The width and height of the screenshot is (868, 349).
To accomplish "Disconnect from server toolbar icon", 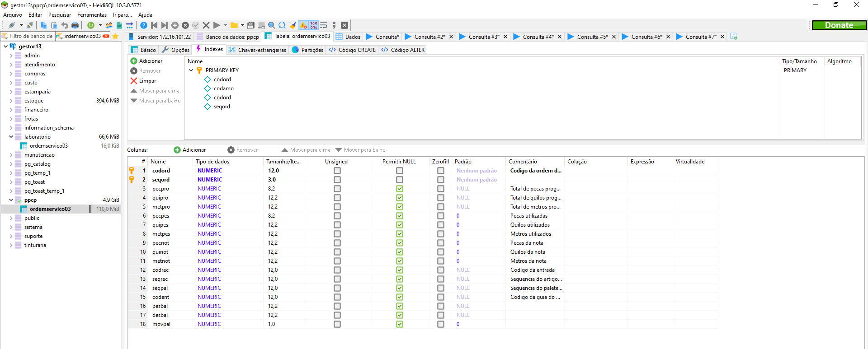I will [x=30, y=25].
